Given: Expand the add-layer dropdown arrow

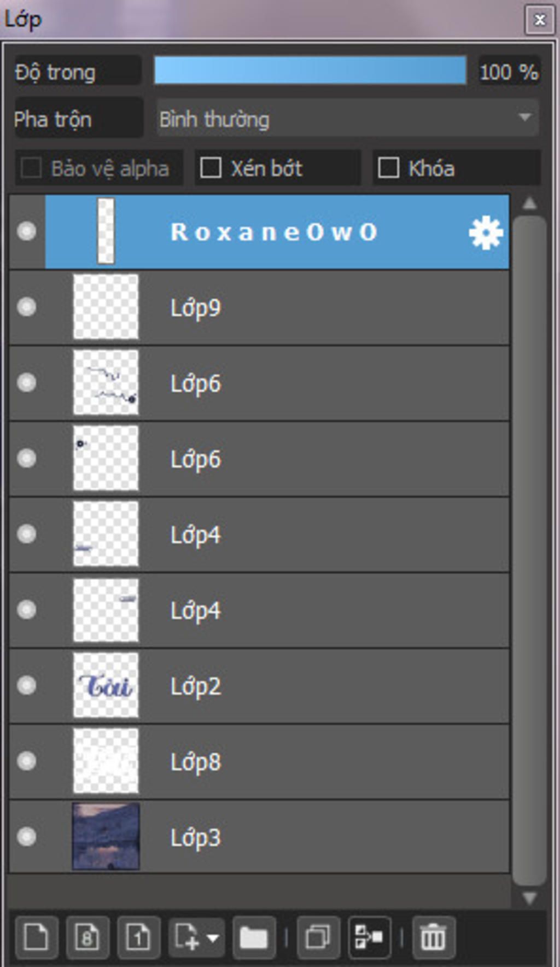Looking at the screenshot, I should click(212, 937).
